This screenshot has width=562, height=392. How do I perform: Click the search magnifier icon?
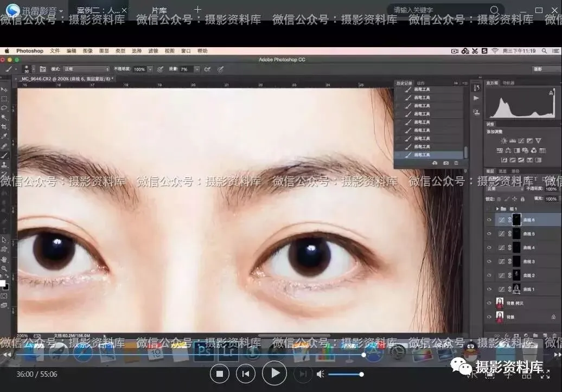coord(494,10)
